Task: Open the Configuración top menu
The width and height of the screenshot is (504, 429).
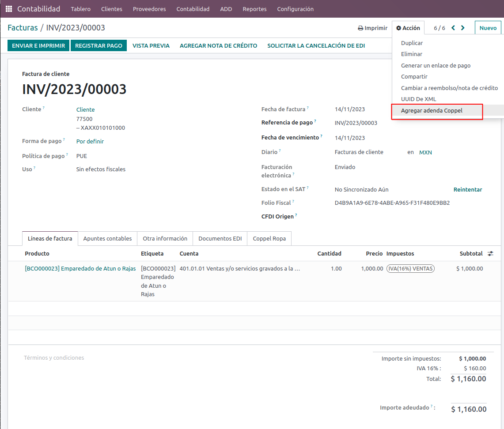Action: (295, 9)
